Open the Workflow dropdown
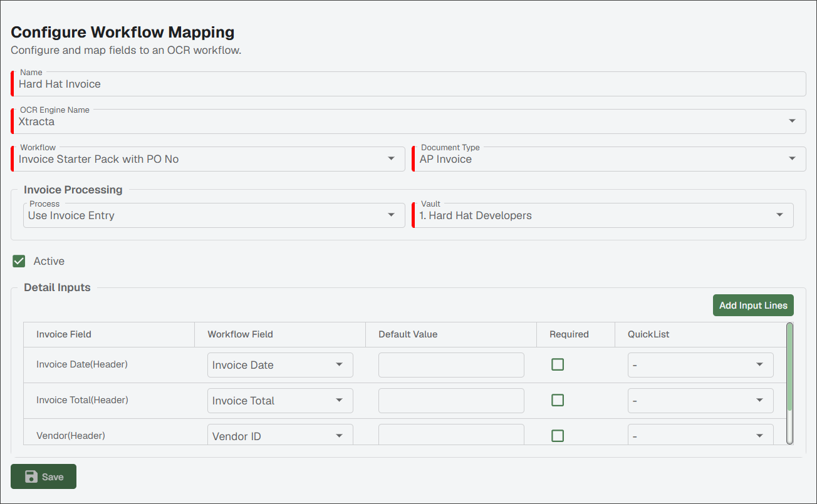The width and height of the screenshot is (817, 504). coord(208,159)
